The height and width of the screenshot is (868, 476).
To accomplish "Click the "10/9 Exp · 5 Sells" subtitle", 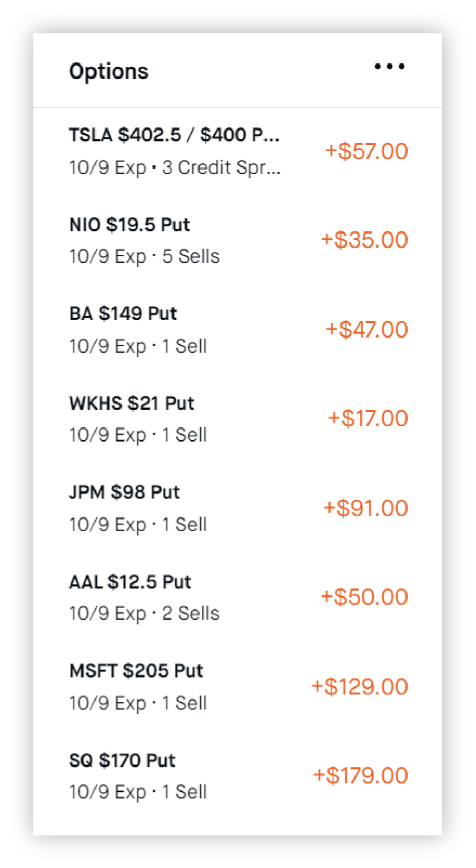I will 144,257.
